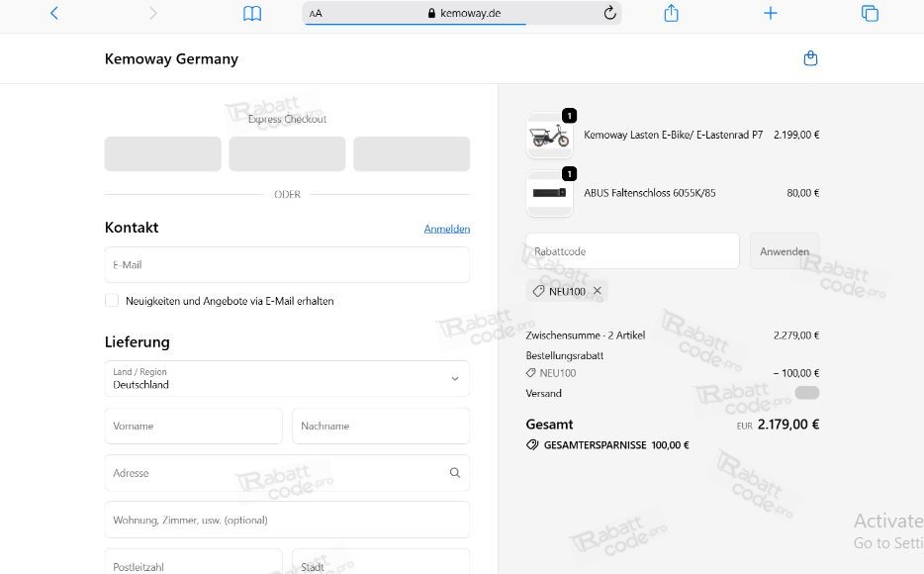This screenshot has width=924, height=574.
Task: Open Safari bookmarks book icon
Action: [252, 13]
